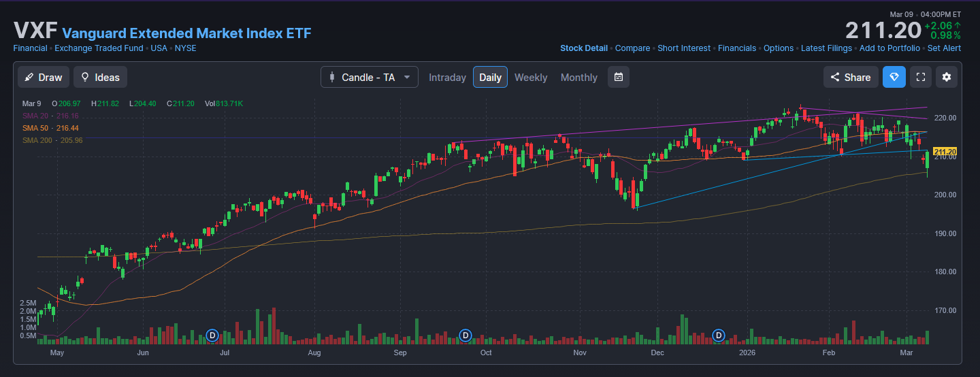
Task: Click Vanguard Extended Market Index ETF title
Action: pos(186,33)
